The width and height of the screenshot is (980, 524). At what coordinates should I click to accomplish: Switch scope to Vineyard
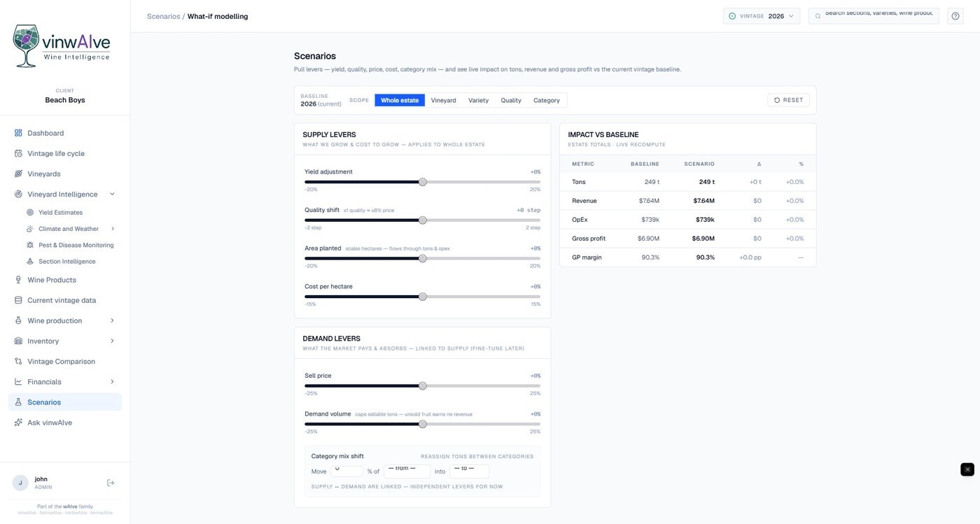[x=443, y=100]
